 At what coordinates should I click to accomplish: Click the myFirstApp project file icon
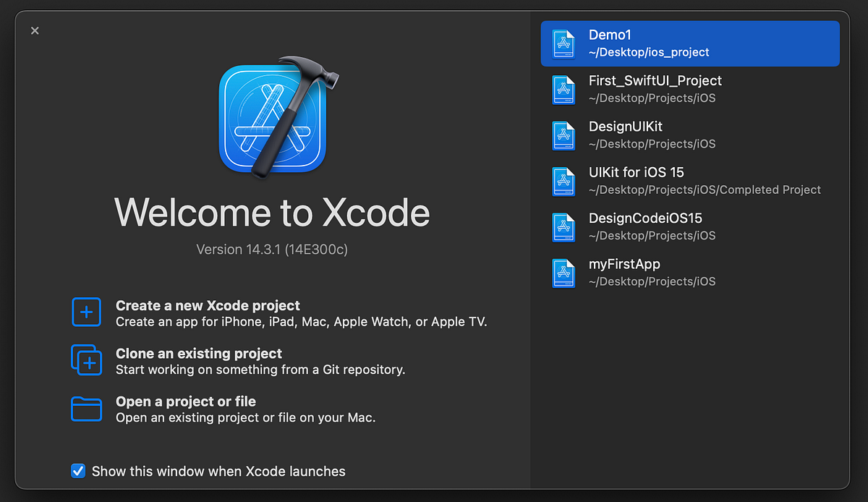click(563, 273)
